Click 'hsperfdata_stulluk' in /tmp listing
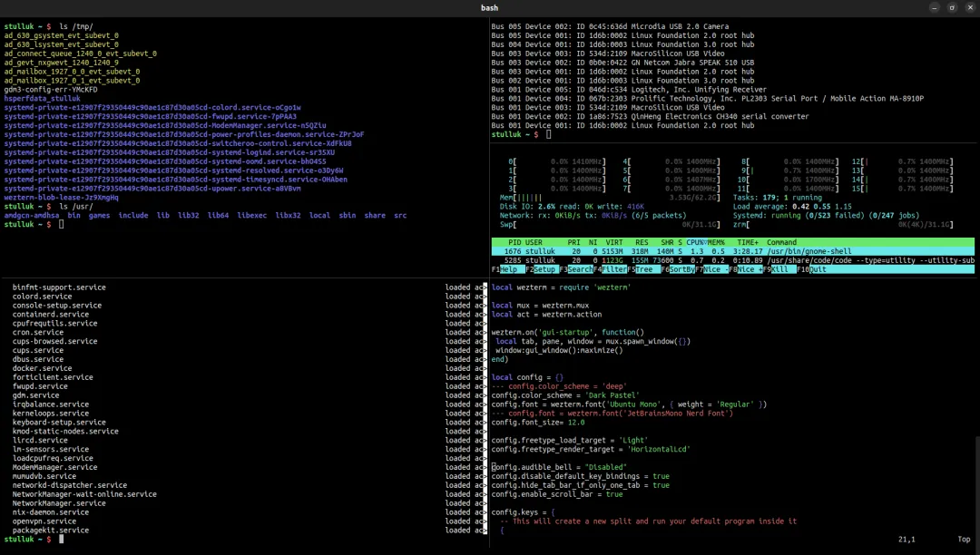This screenshot has width=980, height=555. coord(43,99)
